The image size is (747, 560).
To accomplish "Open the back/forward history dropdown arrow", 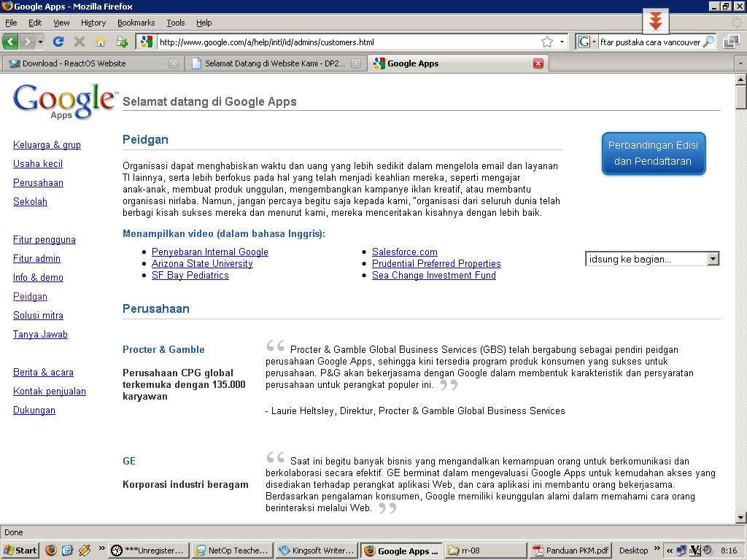I will click(x=41, y=42).
